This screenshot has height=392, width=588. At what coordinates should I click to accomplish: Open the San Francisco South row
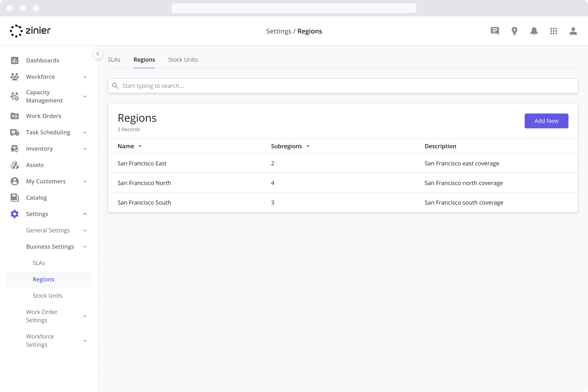click(343, 203)
